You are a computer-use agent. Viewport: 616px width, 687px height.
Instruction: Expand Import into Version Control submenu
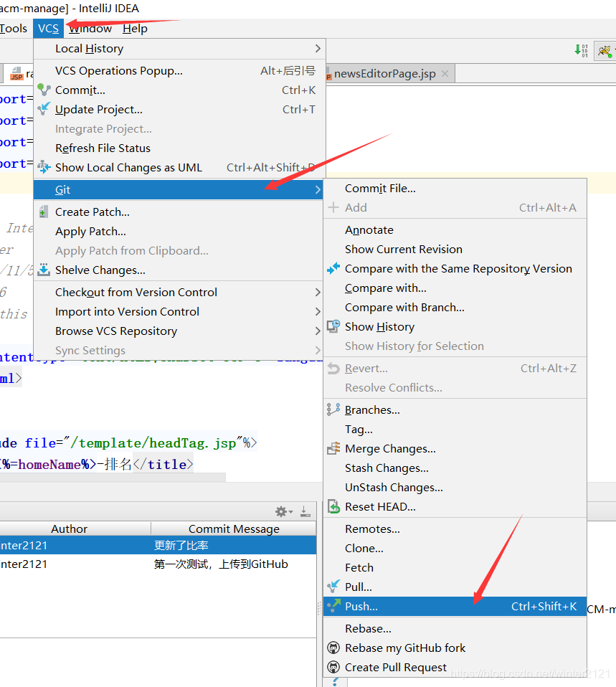coord(179,311)
